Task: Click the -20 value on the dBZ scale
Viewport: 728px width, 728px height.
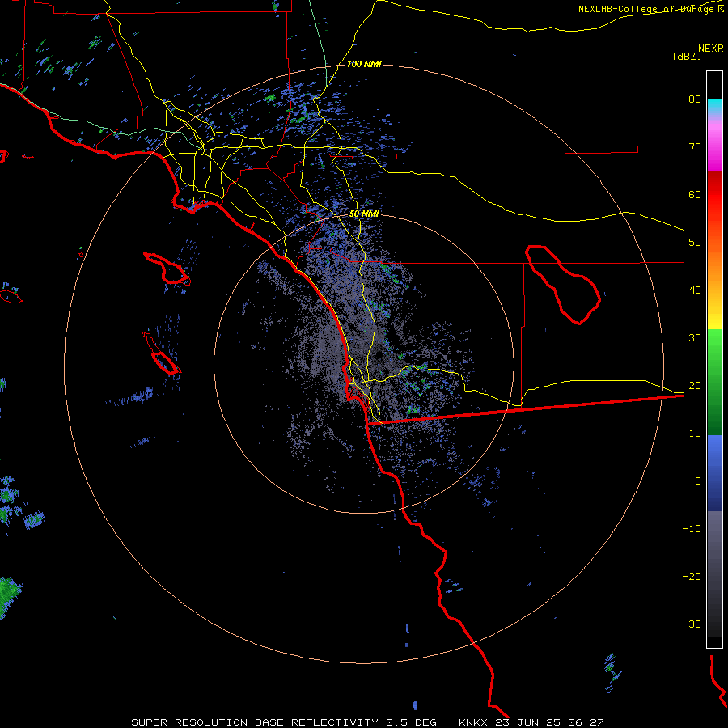Action: click(692, 577)
